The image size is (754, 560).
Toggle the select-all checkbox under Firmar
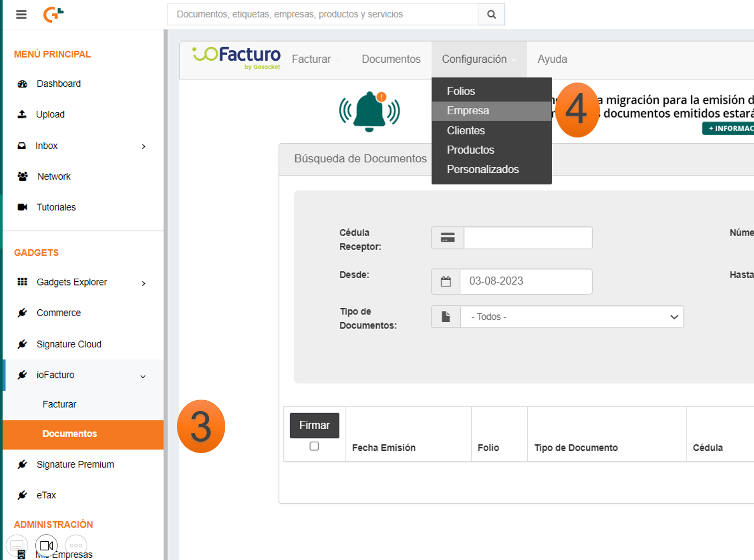(314, 446)
